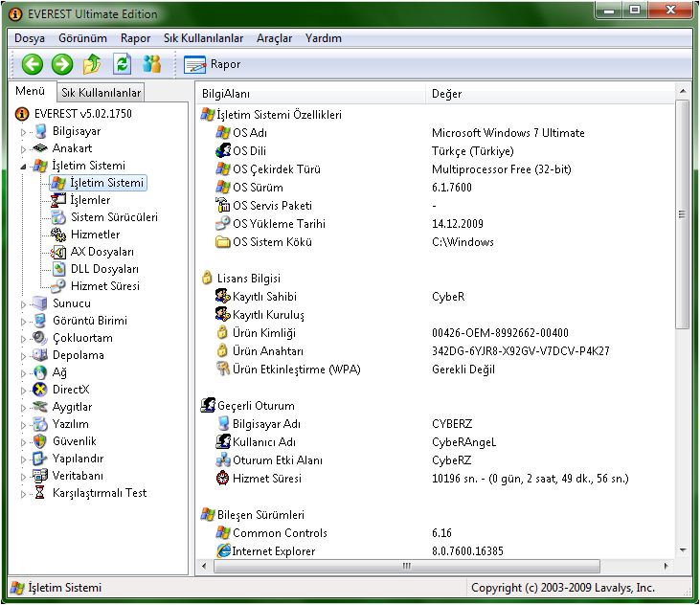The image size is (700, 605).
Task: Click the DLL Dosyaları icon
Action: point(58,269)
